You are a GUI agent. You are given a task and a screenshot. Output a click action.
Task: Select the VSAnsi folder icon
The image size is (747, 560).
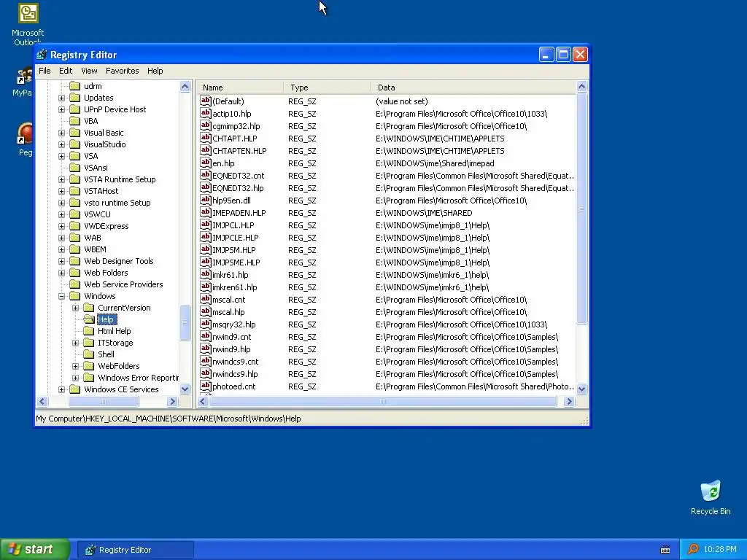coord(75,168)
